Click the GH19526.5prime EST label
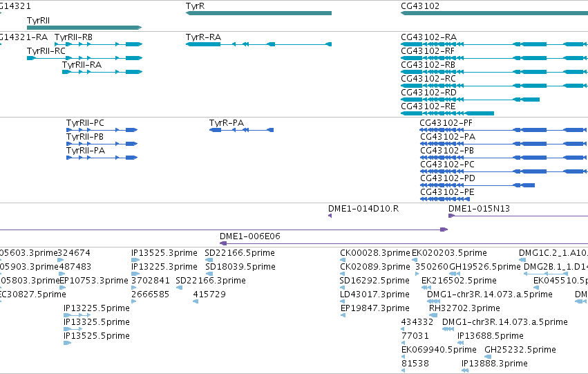The width and height of the screenshot is (588, 374). coord(485,267)
